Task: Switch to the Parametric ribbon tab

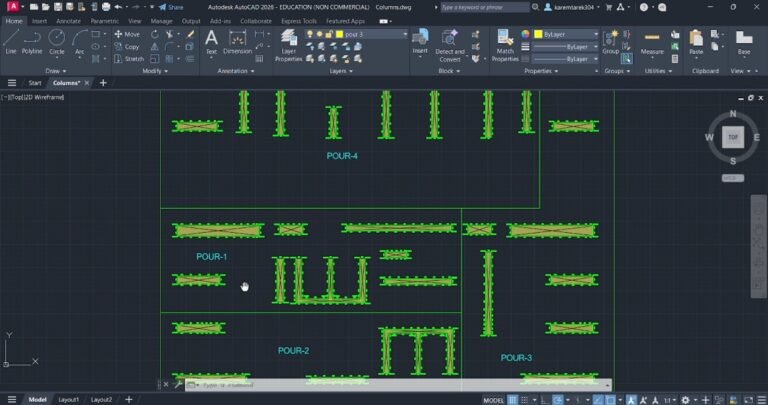Action: click(104, 21)
